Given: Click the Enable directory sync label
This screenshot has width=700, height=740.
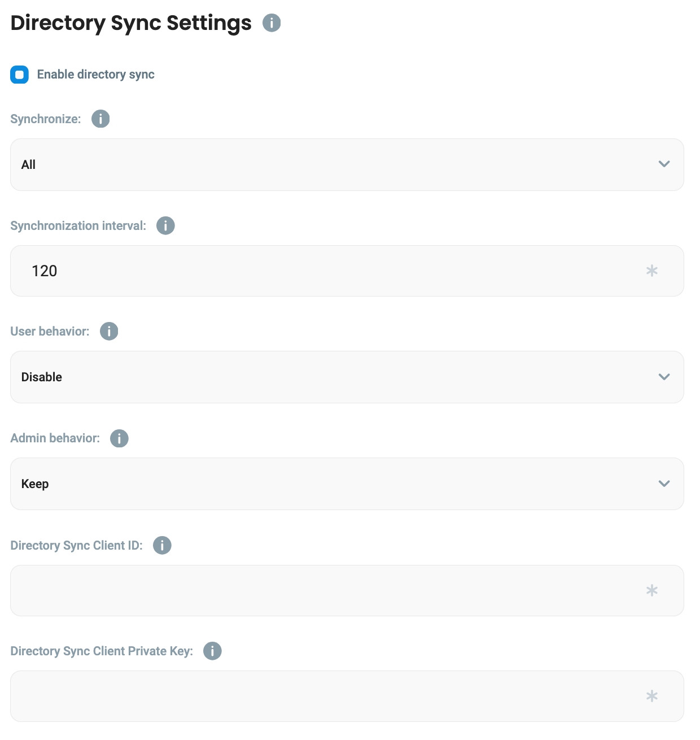Looking at the screenshot, I should tap(95, 75).
